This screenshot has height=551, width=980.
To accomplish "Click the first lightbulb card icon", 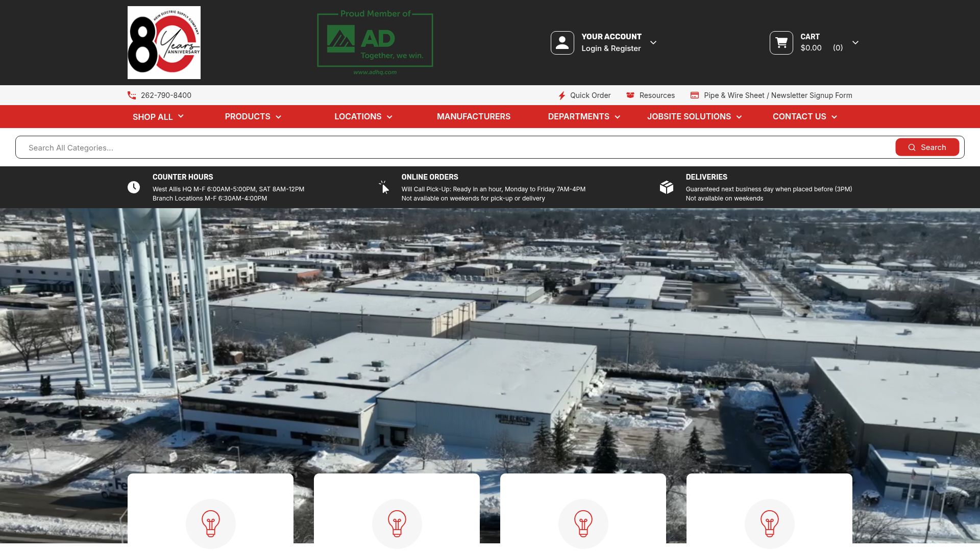I will click(211, 523).
